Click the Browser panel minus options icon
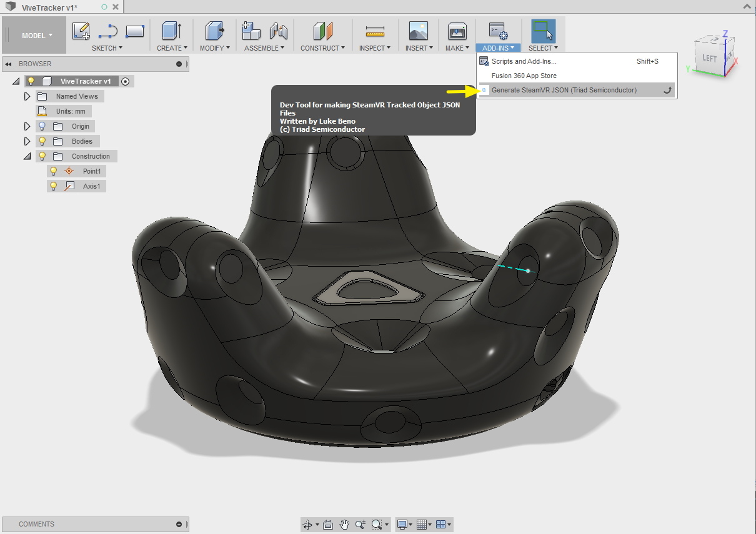The width and height of the screenshot is (756, 534). (x=179, y=64)
